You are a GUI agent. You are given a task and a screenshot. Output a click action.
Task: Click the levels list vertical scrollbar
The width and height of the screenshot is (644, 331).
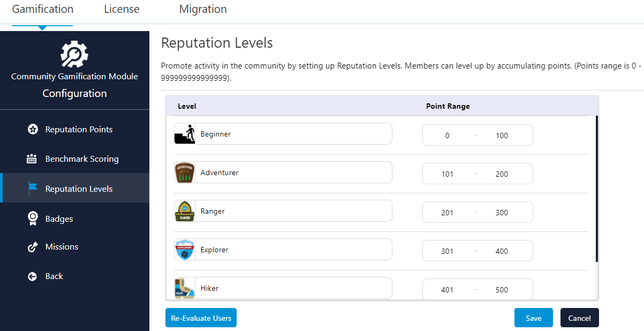pyautogui.click(x=596, y=189)
